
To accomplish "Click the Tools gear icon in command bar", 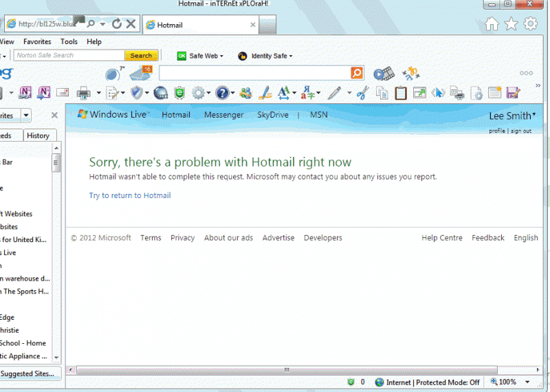I will pyautogui.click(x=198, y=94).
